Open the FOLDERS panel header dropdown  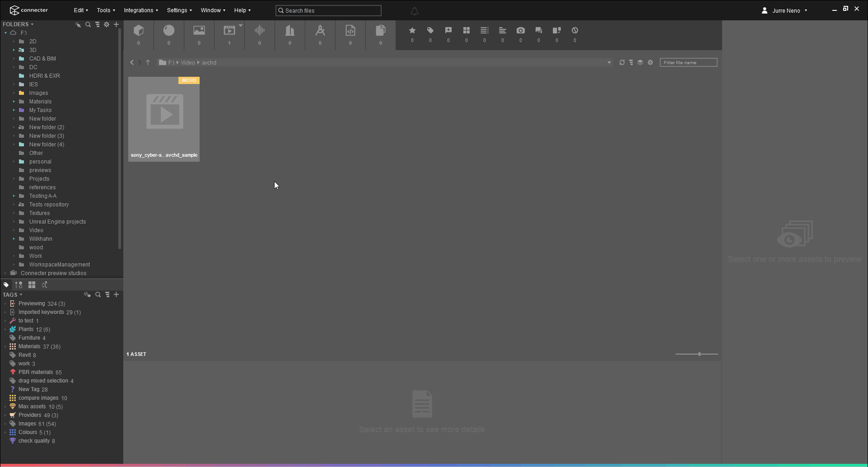(31, 24)
